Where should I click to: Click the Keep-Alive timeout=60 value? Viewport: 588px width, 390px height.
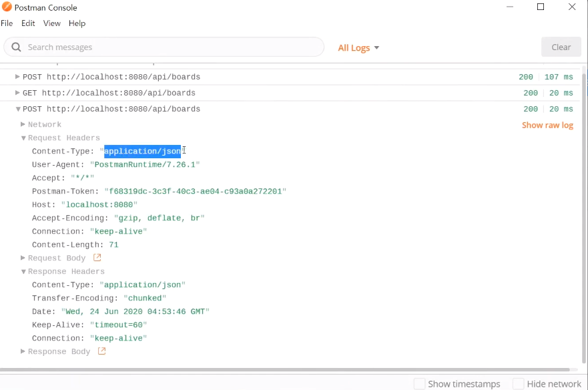tap(119, 325)
